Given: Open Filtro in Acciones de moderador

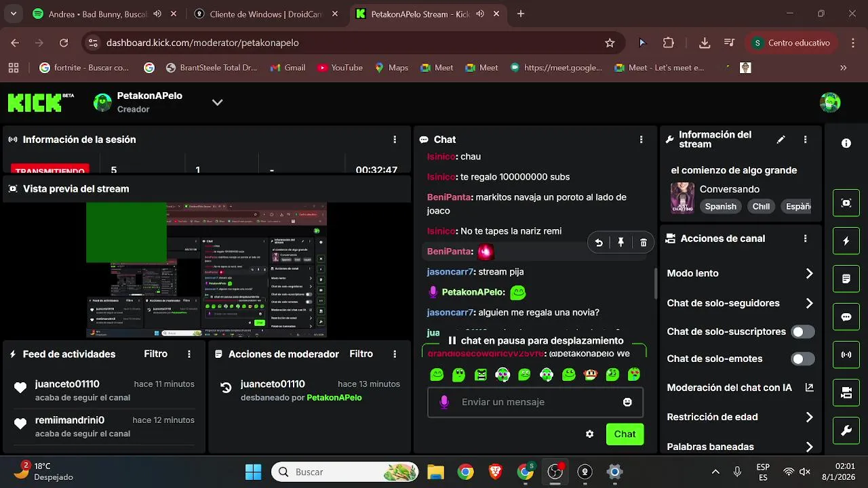Looking at the screenshot, I should (x=361, y=354).
